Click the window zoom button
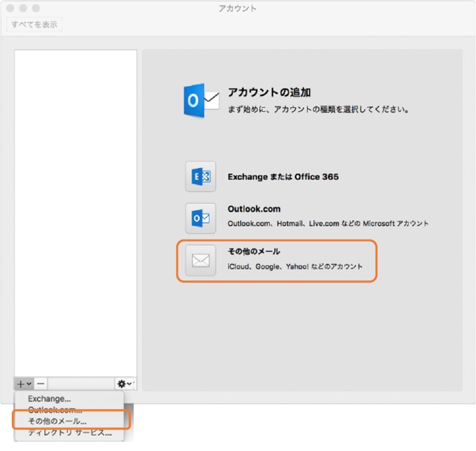This screenshot has width=476, height=451. 36,8
